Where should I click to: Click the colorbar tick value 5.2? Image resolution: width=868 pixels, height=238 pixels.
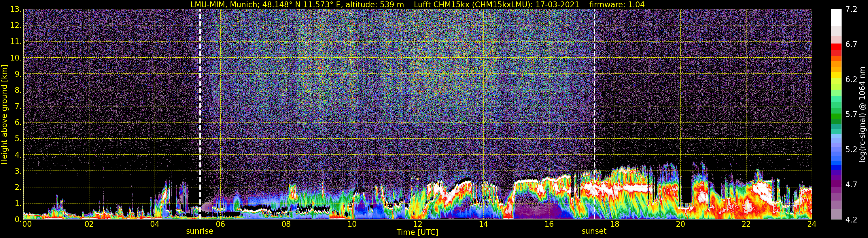coord(851,149)
